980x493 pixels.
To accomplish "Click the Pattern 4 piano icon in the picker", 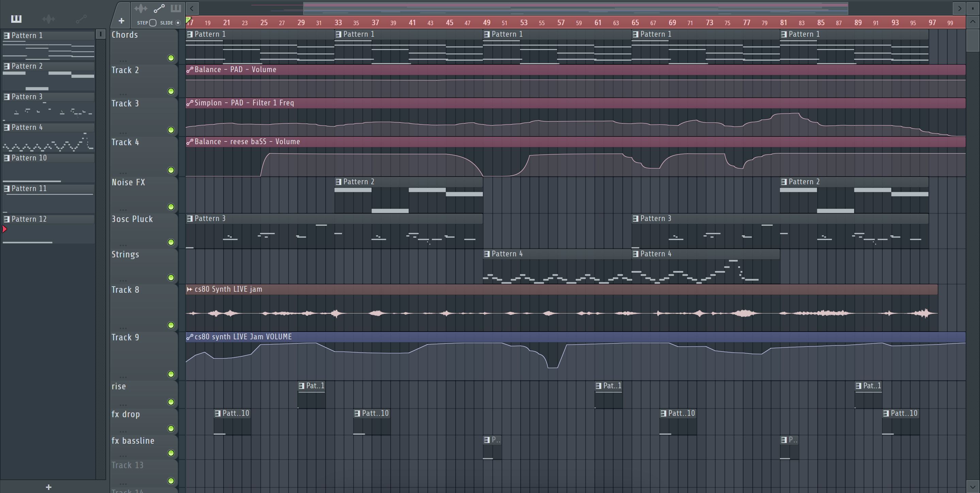I will tap(6, 128).
